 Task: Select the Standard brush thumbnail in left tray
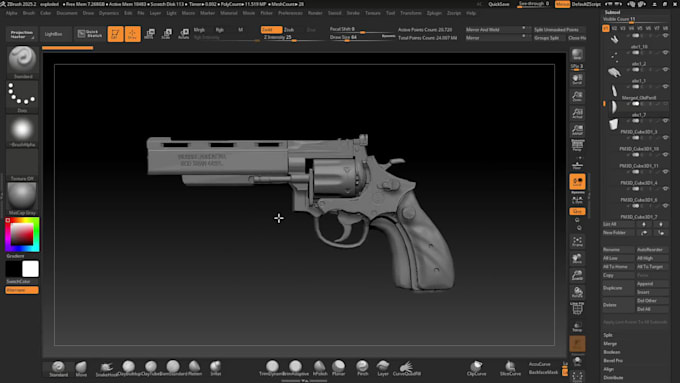coord(22,61)
